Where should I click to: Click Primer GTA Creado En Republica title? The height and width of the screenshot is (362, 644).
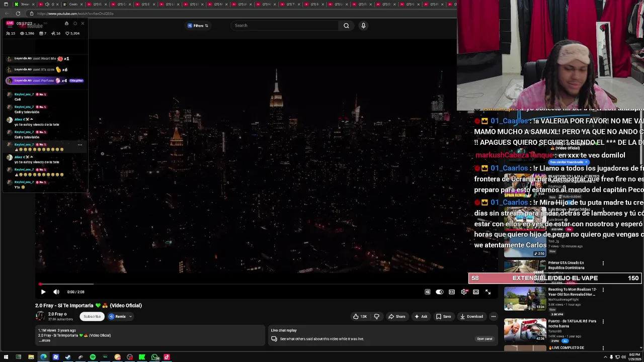(x=567, y=265)
